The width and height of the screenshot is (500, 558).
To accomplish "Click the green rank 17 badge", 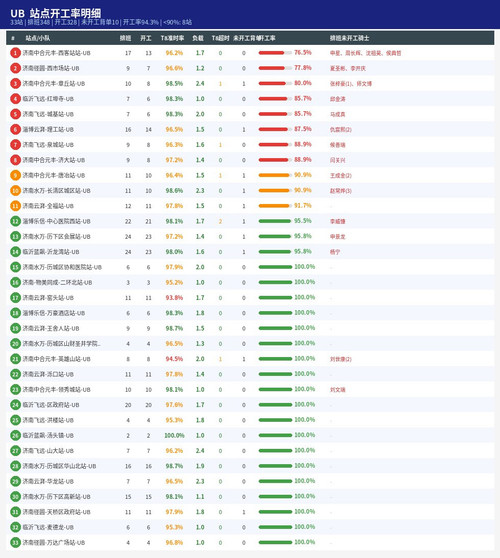I will pos(15,298).
